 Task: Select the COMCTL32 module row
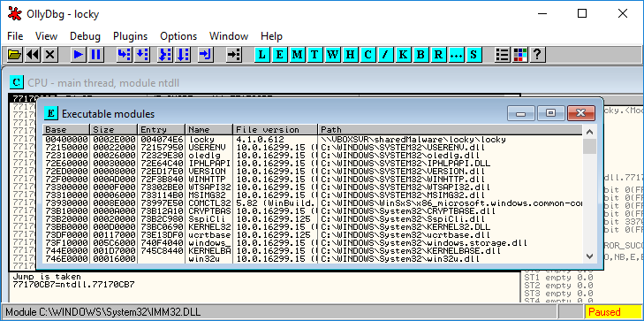(313, 203)
